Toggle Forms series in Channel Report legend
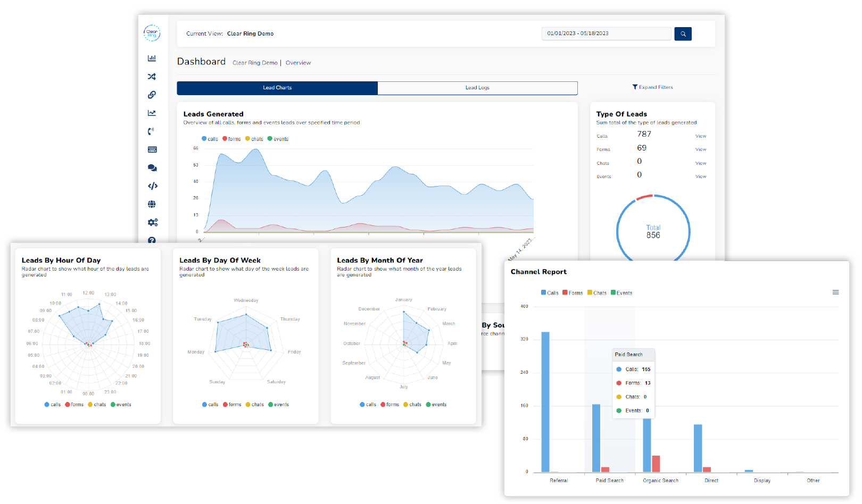The height and width of the screenshot is (504, 862). click(573, 293)
